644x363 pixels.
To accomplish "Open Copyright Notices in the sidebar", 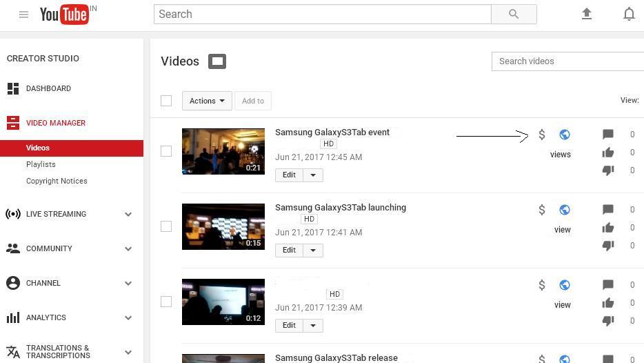I will tap(57, 181).
